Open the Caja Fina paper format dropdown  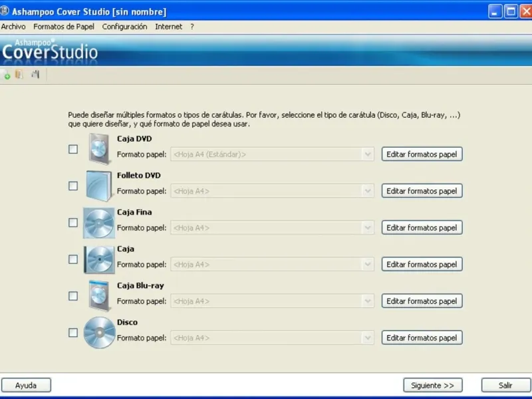click(272, 227)
